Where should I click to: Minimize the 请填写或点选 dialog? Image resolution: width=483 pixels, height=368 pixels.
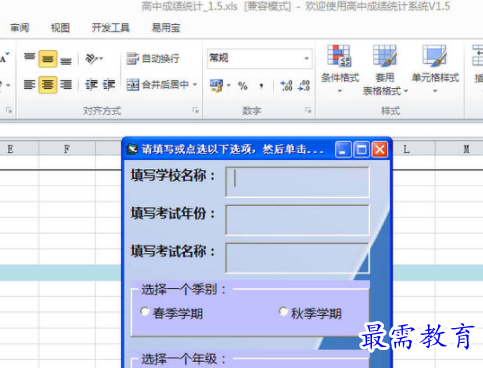343,149
